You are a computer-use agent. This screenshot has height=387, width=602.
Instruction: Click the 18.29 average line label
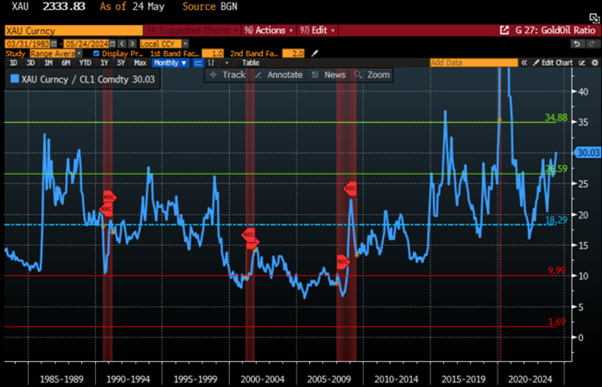556,220
